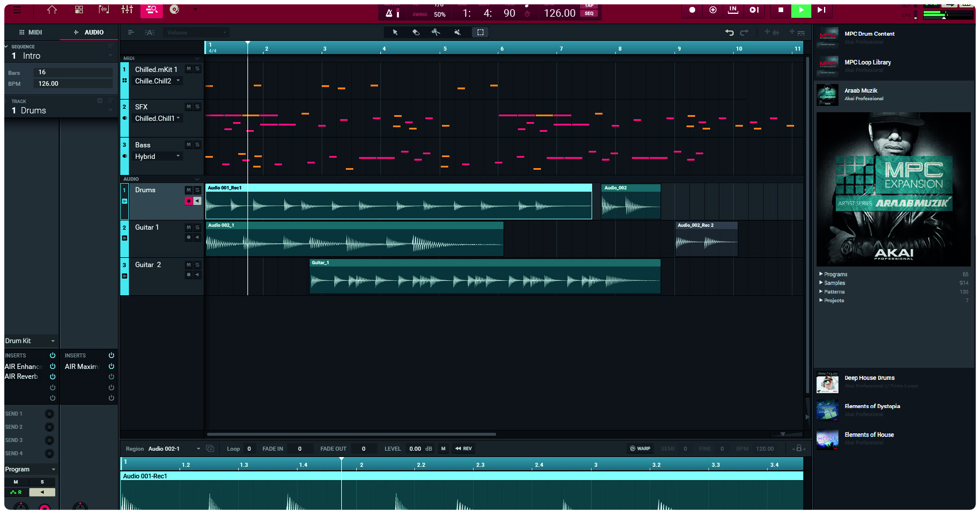Select the pointer arrow tool
980x514 pixels.
click(395, 32)
